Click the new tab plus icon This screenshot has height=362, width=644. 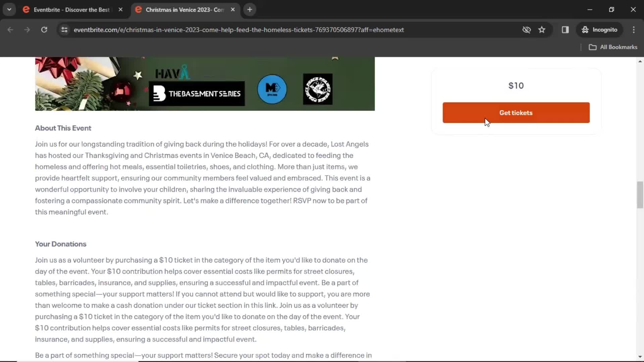click(250, 9)
